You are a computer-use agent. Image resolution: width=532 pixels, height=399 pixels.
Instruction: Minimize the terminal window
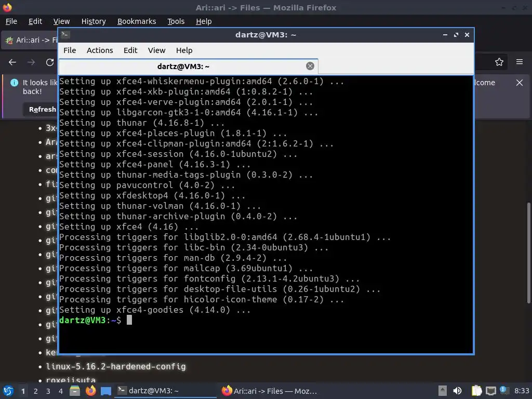[445, 35]
